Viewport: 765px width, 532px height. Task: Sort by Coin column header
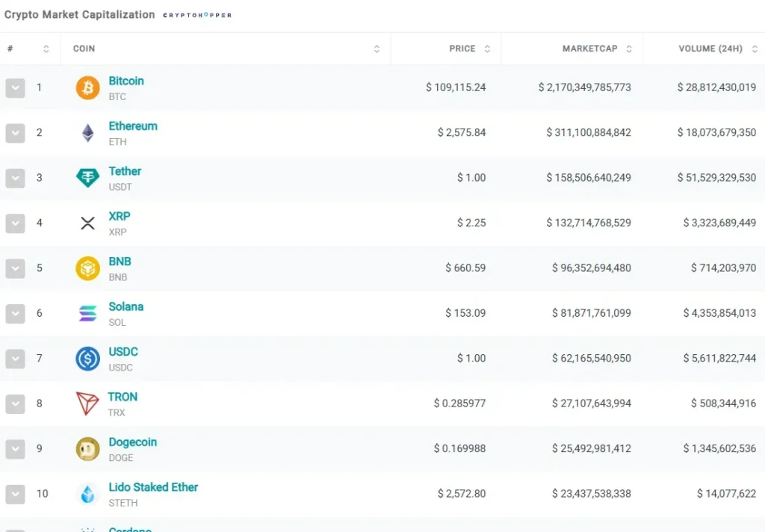click(84, 49)
